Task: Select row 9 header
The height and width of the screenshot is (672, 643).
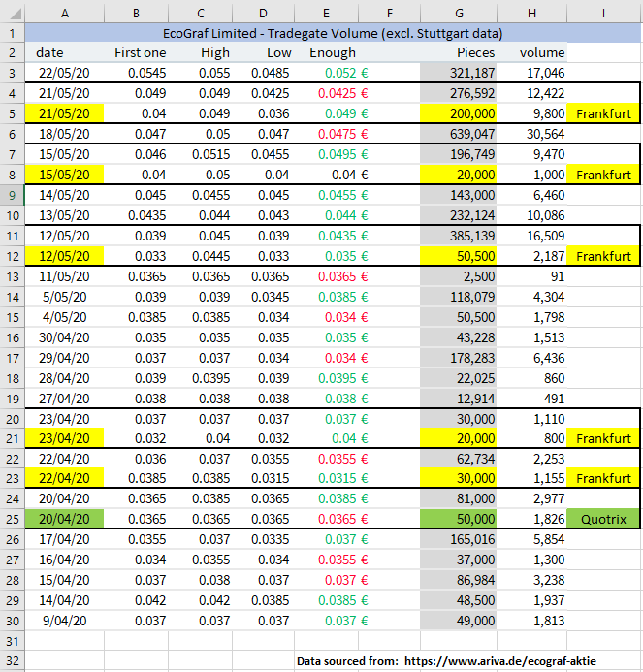Action: [x=12, y=195]
